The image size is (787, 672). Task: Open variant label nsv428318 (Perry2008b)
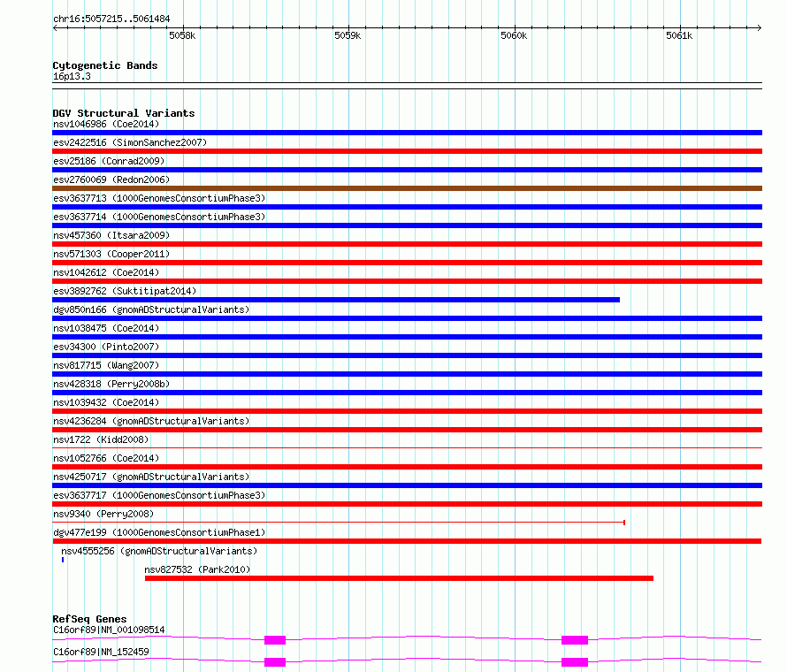[x=111, y=384]
